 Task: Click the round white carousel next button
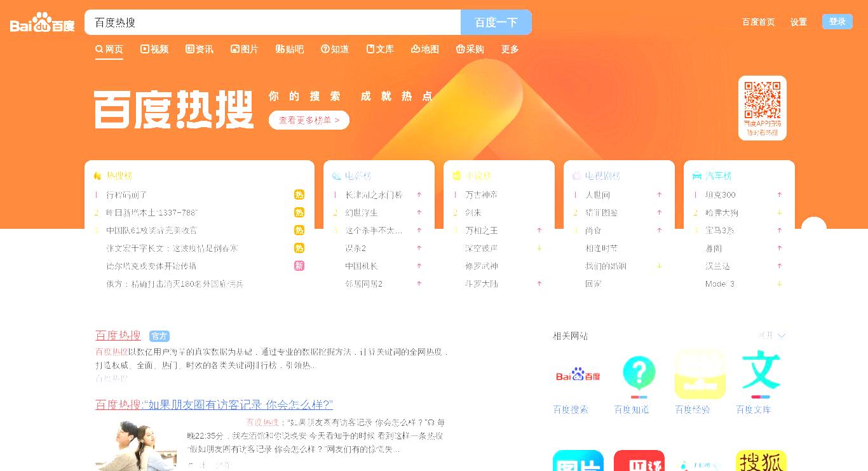(814, 229)
